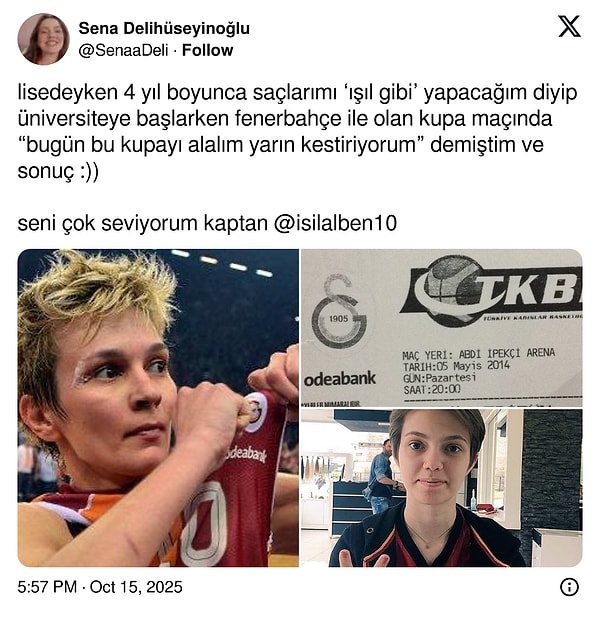Click the 'TARIH:05 Mayis 2014' line on the ticket
This screenshot has width=600, height=617.
tap(456, 366)
